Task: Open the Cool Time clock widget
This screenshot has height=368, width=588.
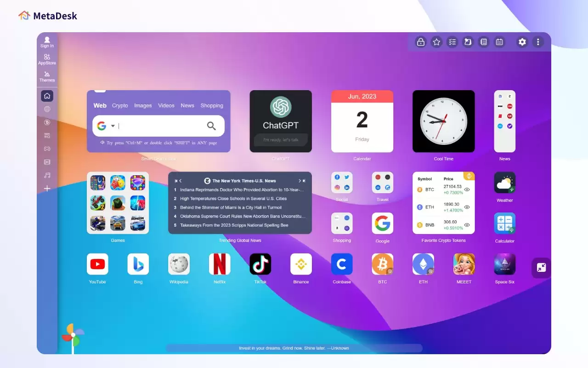Action: point(444,121)
